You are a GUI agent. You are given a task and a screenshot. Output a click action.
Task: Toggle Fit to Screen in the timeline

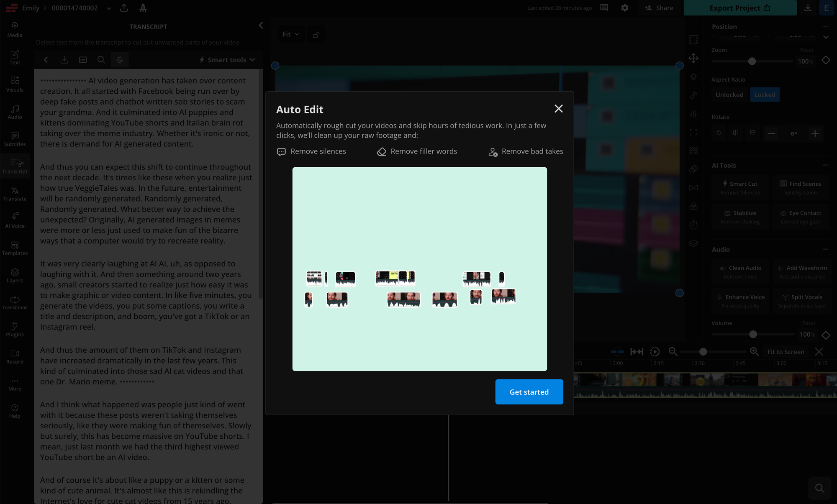[786, 352]
